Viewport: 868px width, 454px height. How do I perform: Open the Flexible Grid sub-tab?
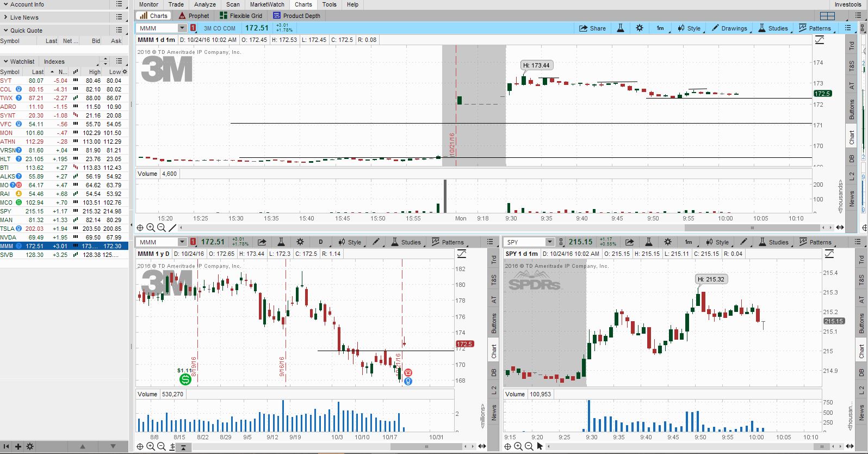coord(241,16)
